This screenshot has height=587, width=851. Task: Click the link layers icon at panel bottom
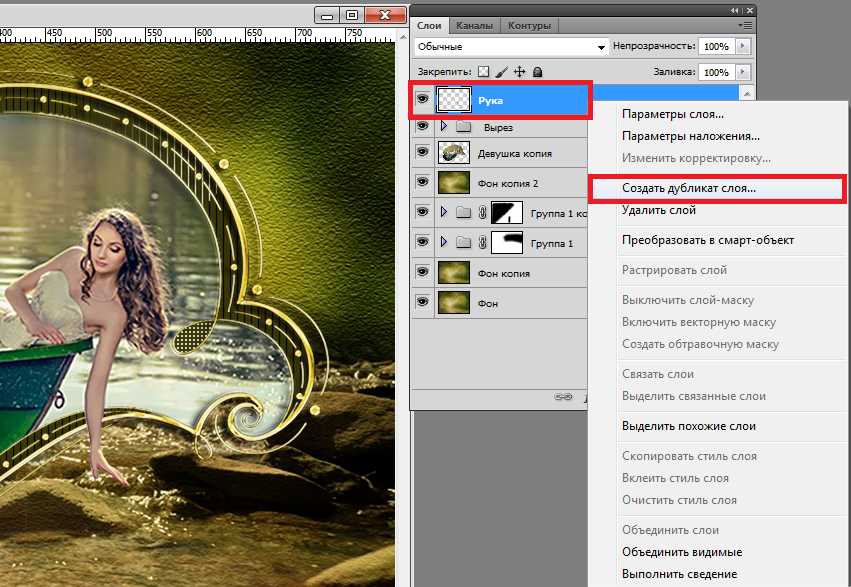[563, 397]
